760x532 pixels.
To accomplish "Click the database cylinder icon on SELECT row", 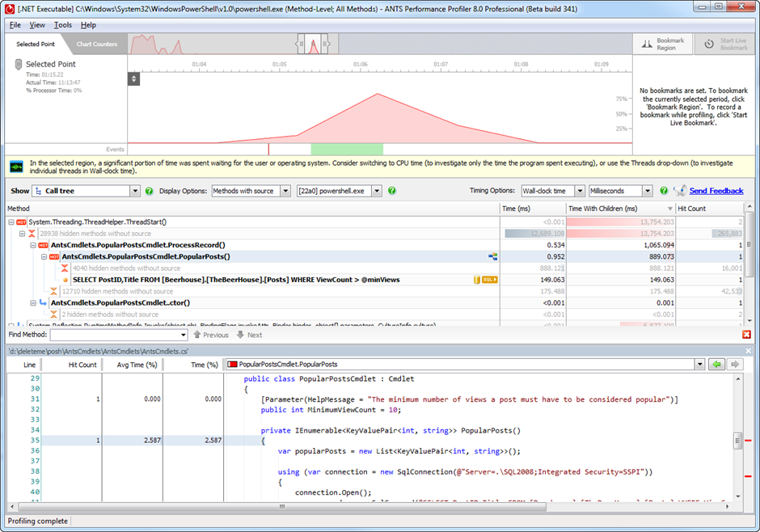I will pyautogui.click(x=477, y=280).
